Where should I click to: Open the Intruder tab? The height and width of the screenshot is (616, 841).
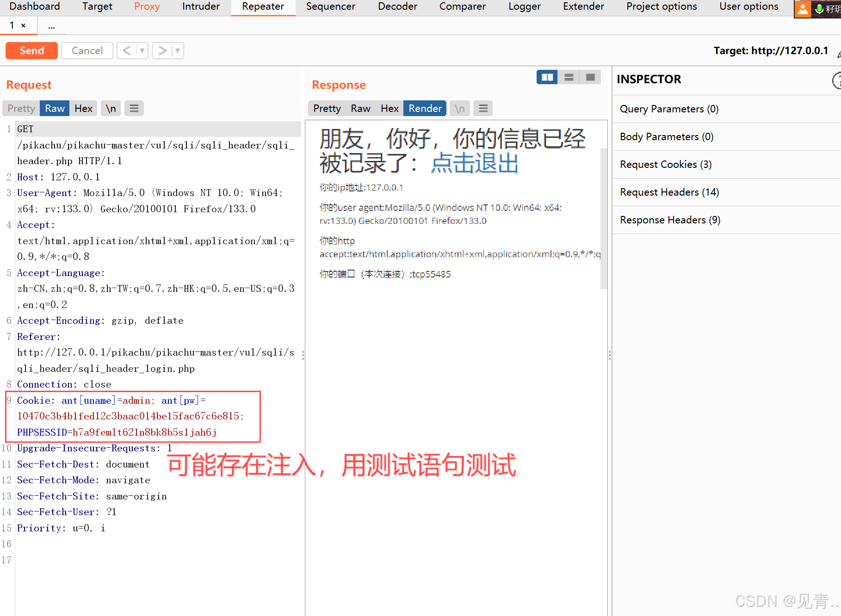[201, 6]
